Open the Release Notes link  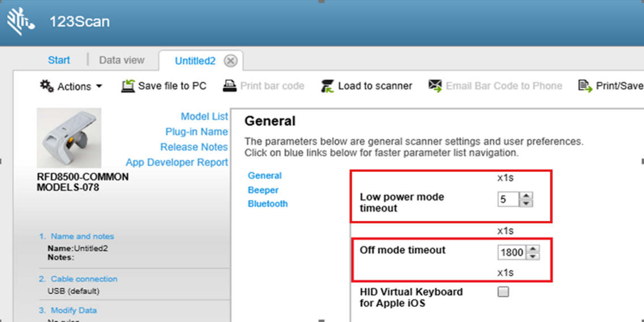point(193,147)
